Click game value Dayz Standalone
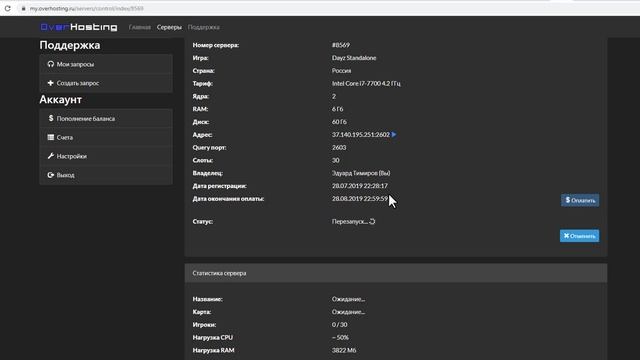Image resolution: width=640 pixels, height=360 pixels. coord(354,58)
